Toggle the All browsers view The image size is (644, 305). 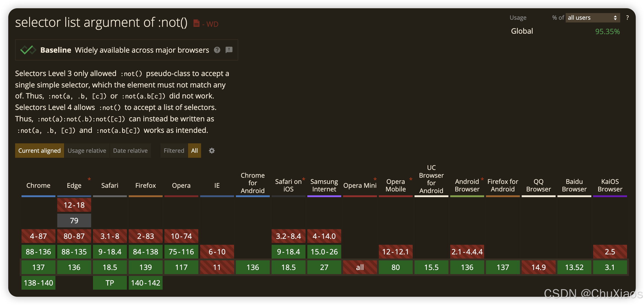(194, 150)
